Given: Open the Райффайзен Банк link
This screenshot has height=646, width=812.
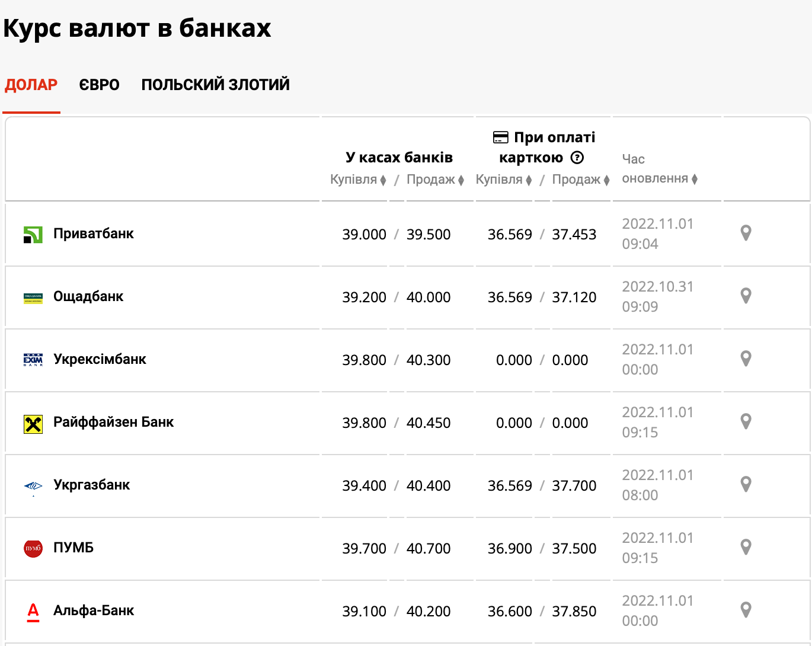Looking at the screenshot, I should pos(113,422).
